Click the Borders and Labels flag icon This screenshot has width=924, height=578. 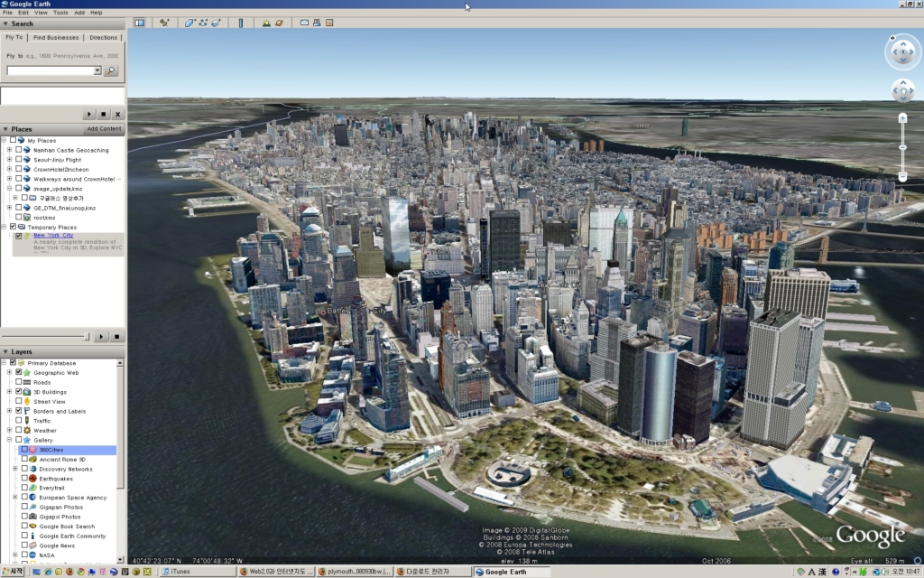pos(27,411)
